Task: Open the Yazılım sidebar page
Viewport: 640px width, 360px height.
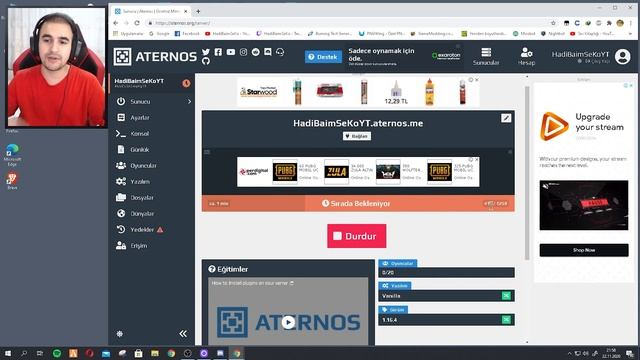Action: [140, 182]
